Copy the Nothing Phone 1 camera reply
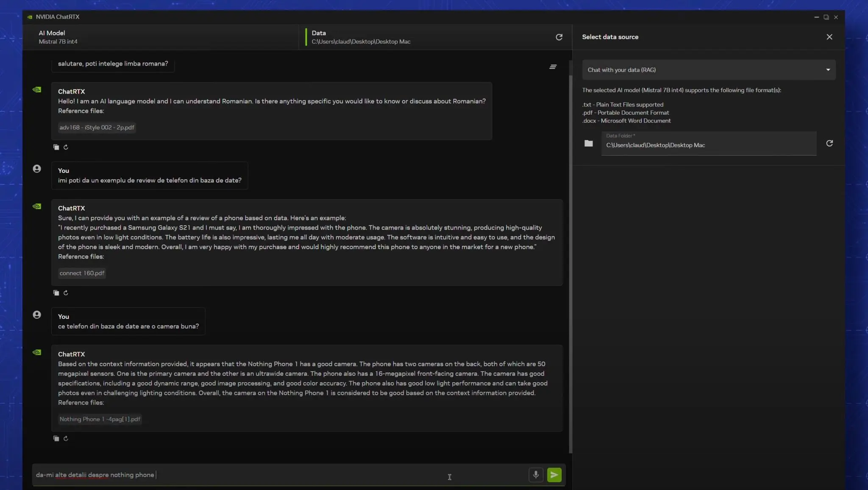 pyautogui.click(x=56, y=439)
